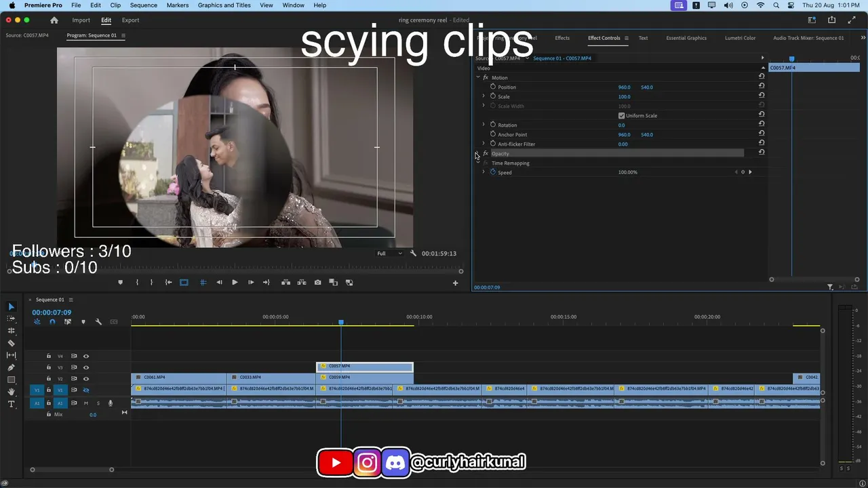Play the sequence in Program monitor
Image resolution: width=868 pixels, height=488 pixels.
coord(235,283)
